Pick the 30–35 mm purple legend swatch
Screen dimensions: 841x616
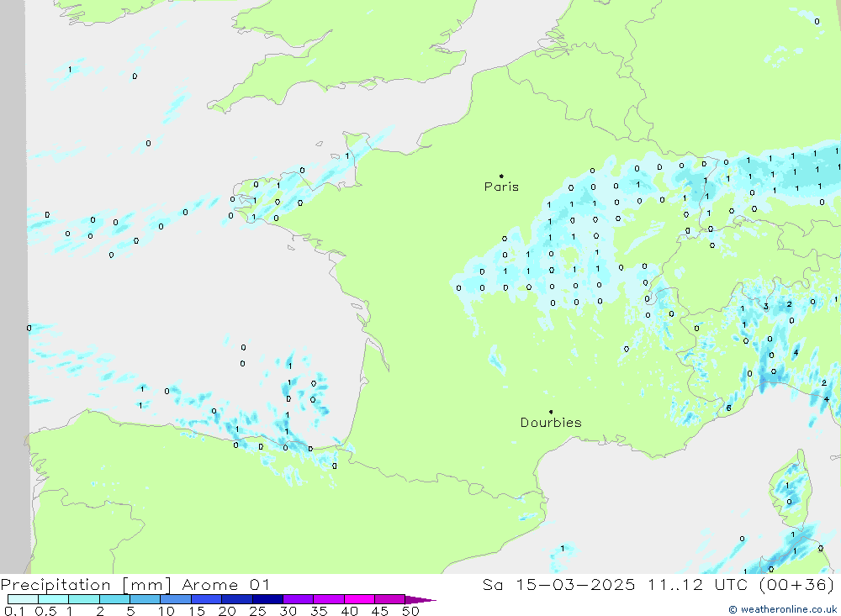tap(298, 599)
